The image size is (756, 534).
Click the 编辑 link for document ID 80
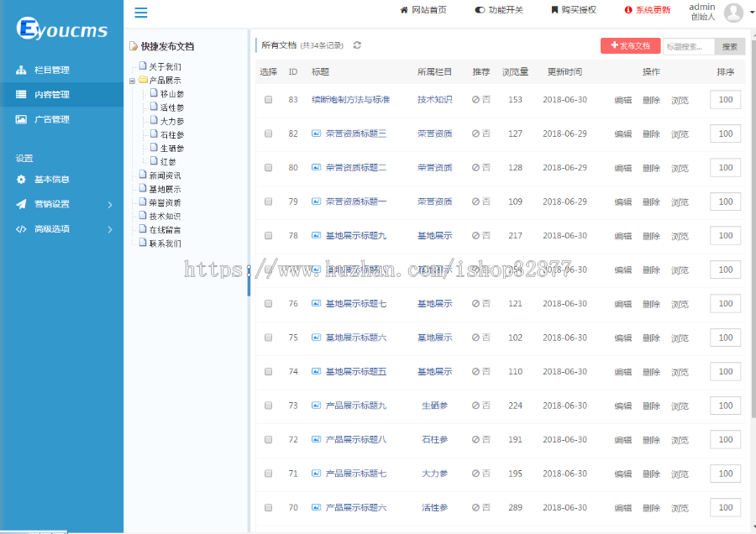click(x=622, y=167)
